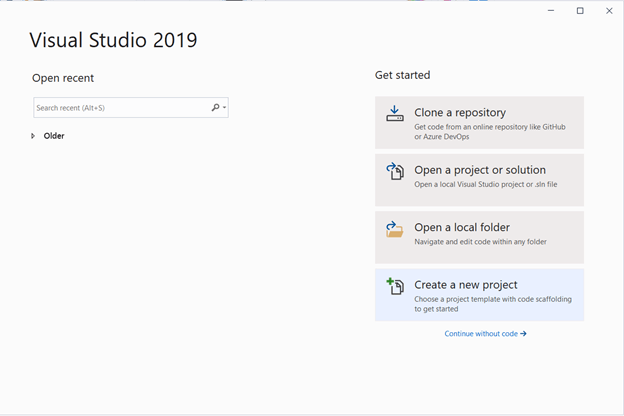Image resolution: width=624 pixels, height=416 pixels.
Task: Follow the Continue without code link
Action: [481, 334]
